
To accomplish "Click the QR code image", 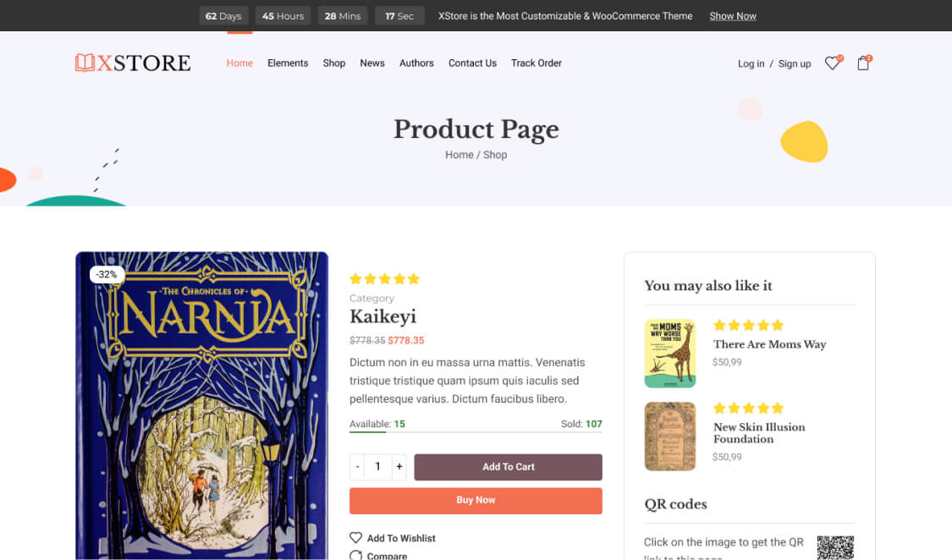I will click(x=835, y=546).
